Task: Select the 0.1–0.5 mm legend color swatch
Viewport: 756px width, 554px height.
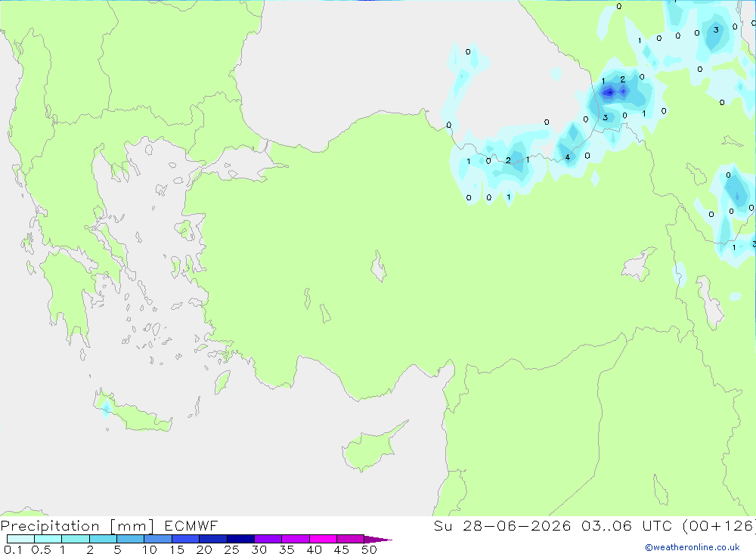Action: 20,539
